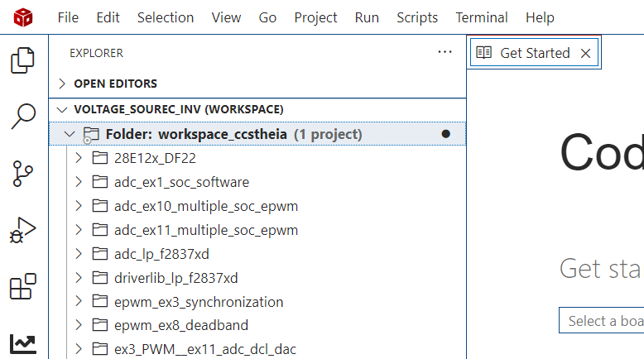Select the Folder: workspace_ccstheia label
Viewport: 644px width, 359px height.
pyautogui.click(x=196, y=134)
